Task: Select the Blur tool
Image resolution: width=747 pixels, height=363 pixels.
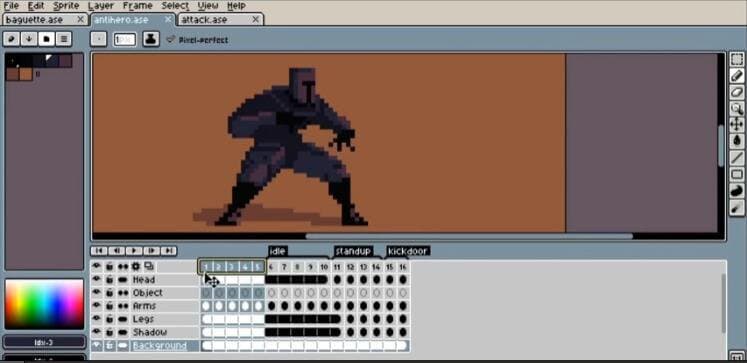Action: coord(737,207)
